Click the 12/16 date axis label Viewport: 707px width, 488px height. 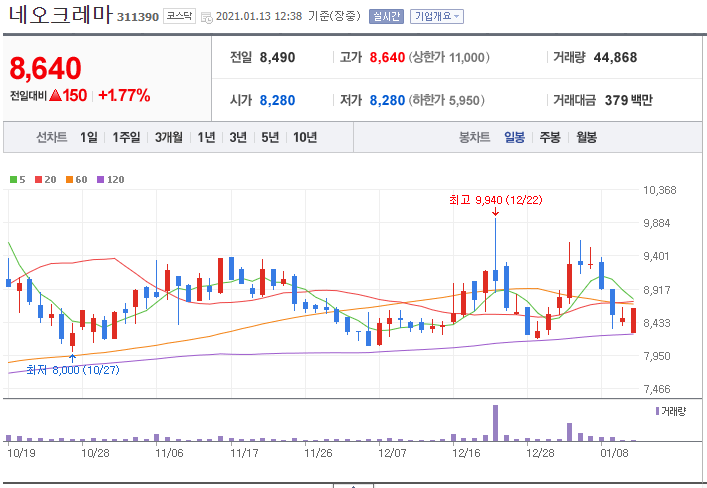pos(466,453)
